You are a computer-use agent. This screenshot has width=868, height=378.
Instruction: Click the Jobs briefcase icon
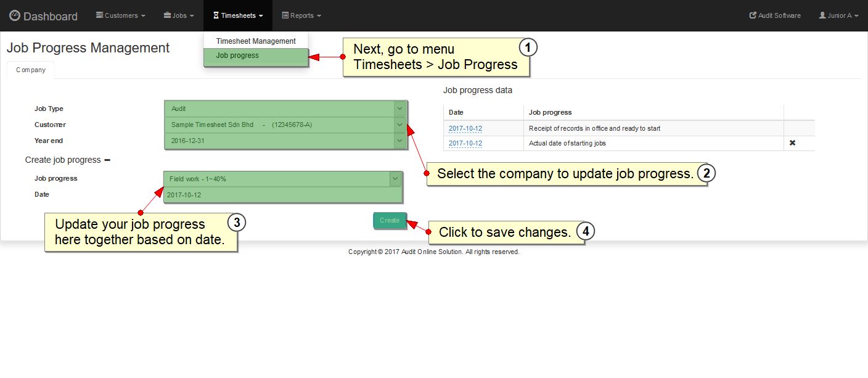(167, 15)
